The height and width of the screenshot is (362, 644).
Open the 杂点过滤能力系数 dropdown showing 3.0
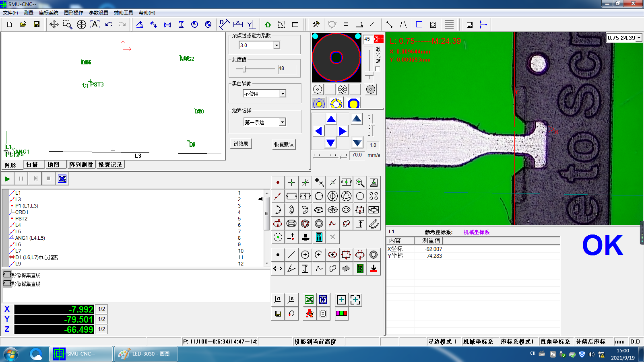277,45
